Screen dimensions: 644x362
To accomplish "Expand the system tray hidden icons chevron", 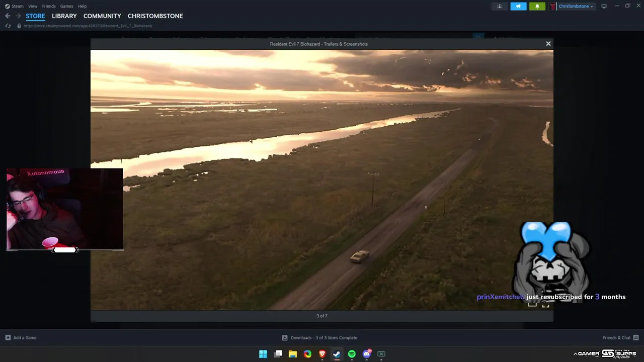I will [x=575, y=354].
